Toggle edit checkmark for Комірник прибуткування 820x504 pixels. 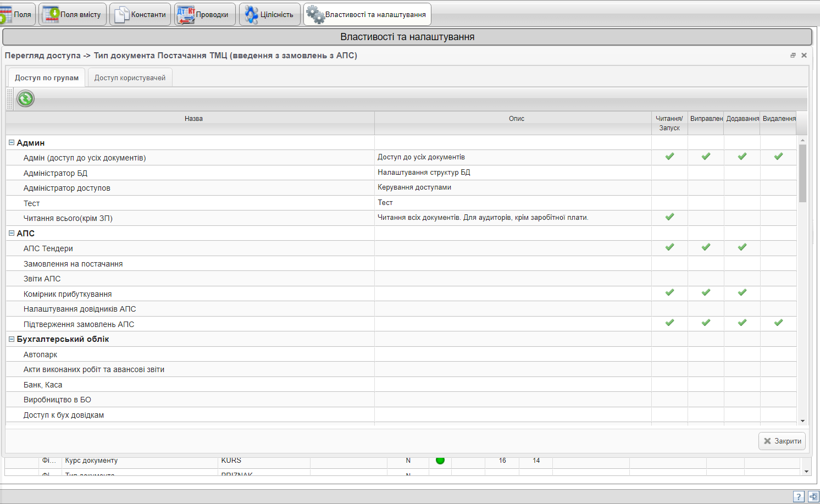tap(706, 293)
